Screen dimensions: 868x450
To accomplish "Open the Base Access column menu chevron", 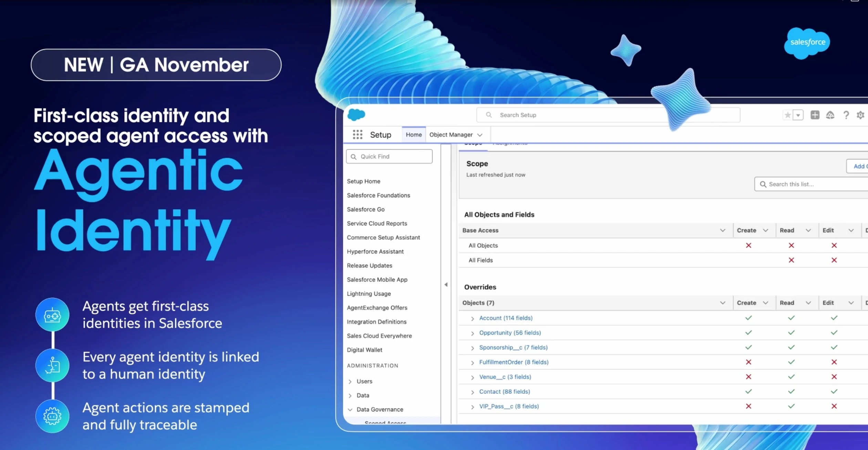I will click(x=723, y=230).
